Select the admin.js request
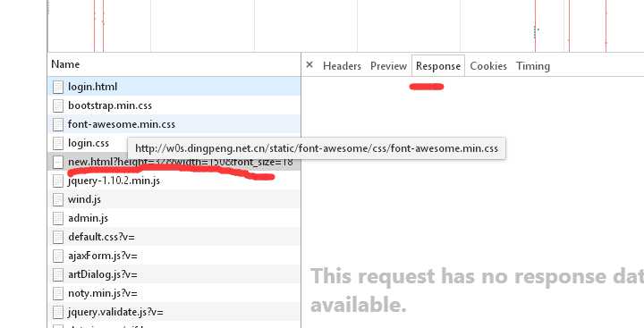 (174, 218)
